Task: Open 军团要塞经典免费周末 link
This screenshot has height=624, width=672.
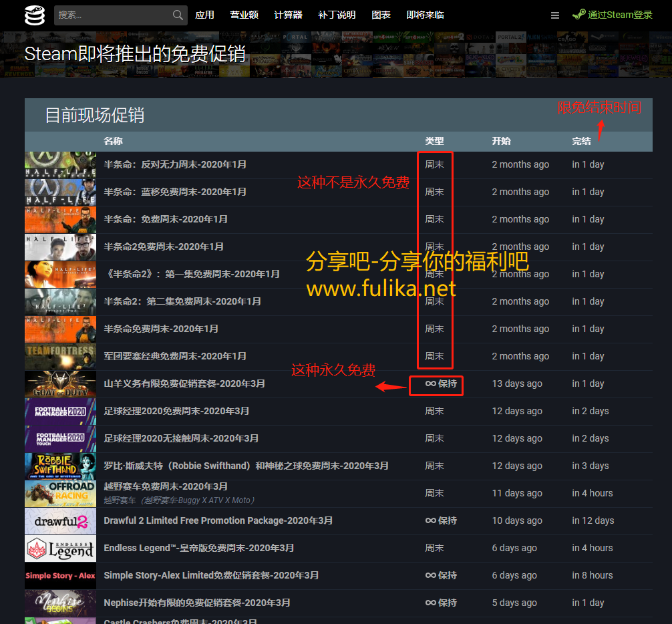Action: 175,357
